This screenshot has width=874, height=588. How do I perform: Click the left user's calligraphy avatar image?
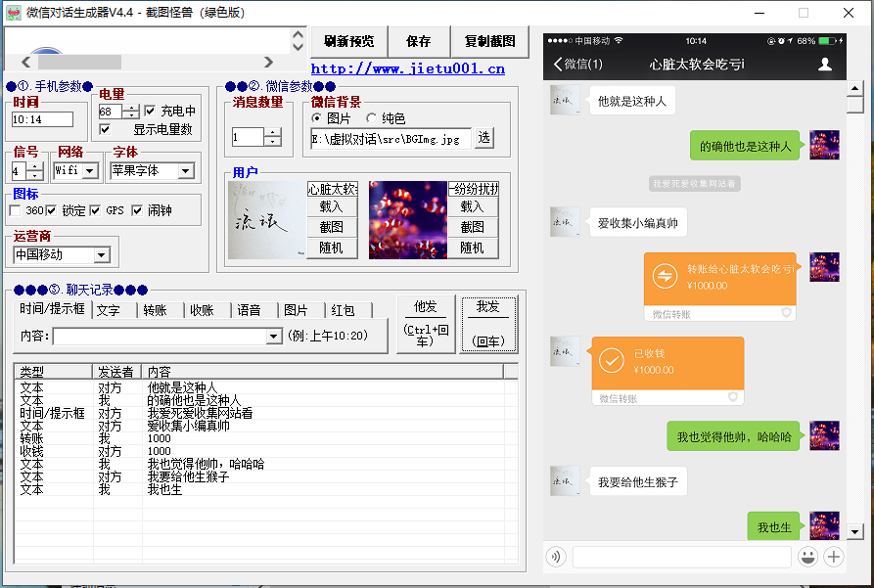point(267,219)
